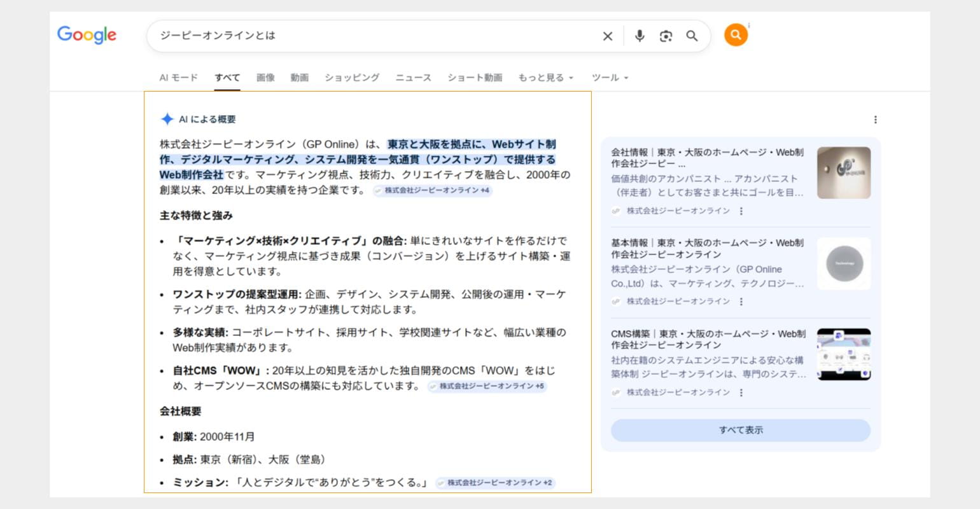The image size is (980, 509).
Task: Select the 動画 tab
Action: pos(299,78)
